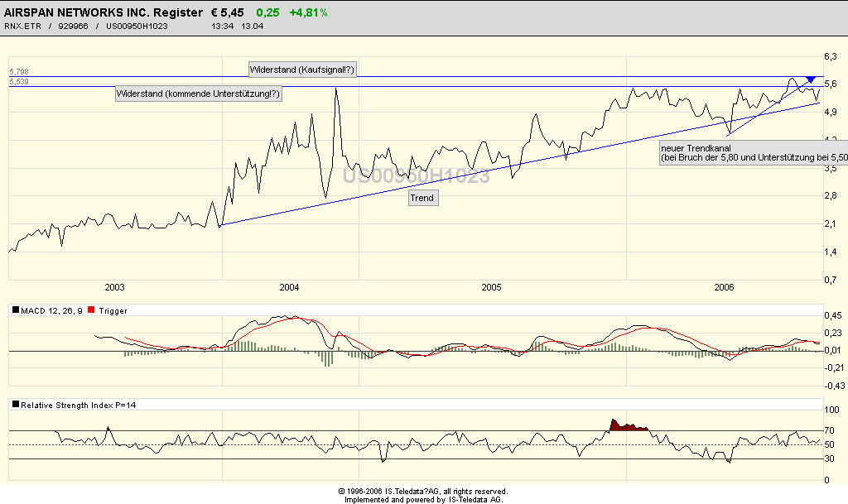The width and height of the screenshot is (848, 504).
Task: Click the ISIN US00950H1023 in header
Action: coord(137,26)
